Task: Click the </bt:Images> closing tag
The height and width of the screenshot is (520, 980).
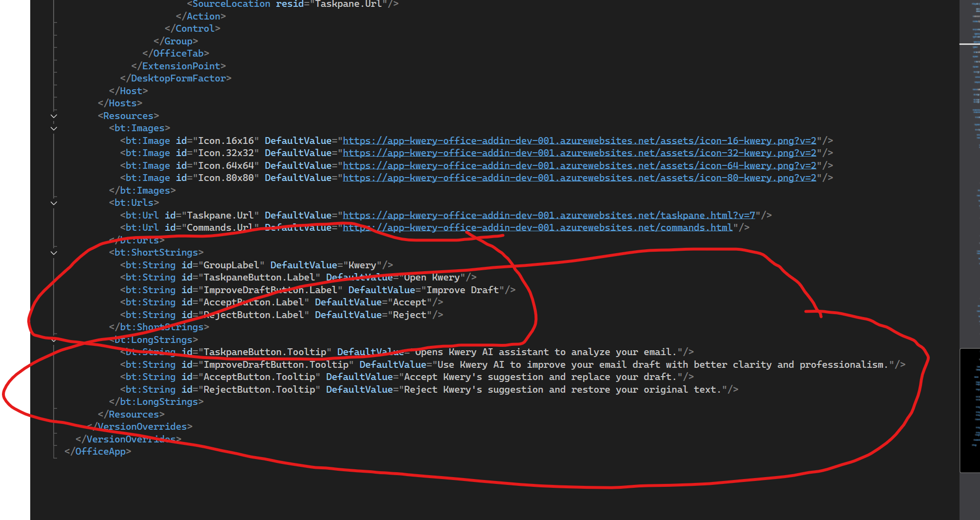Action: [x=142, y=190]
